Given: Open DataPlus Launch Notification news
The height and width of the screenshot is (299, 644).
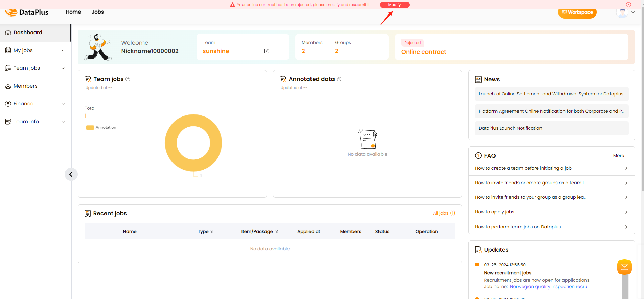Looking at the screenshot, I should [551, 128].
